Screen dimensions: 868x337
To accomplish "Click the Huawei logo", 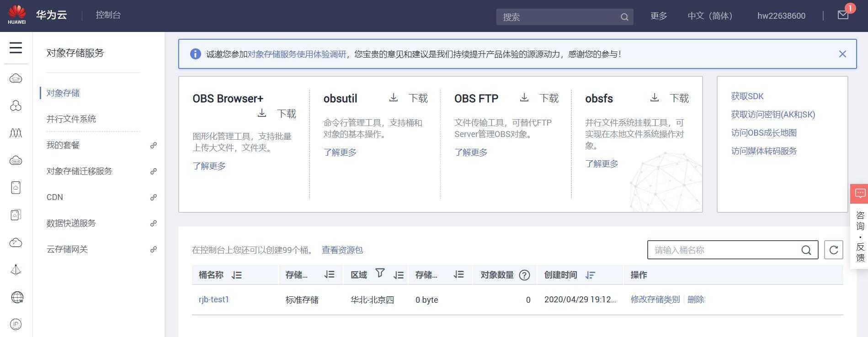I will coord(17,15).
